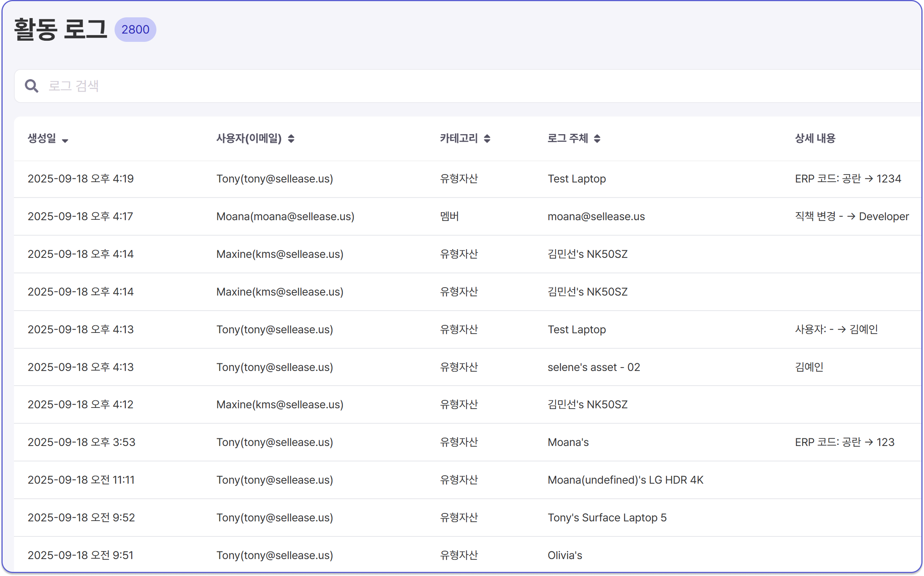Viewport: 924px width, 576px height.
Task: Click the 2800 count badge
Action: tap(135, 29)
